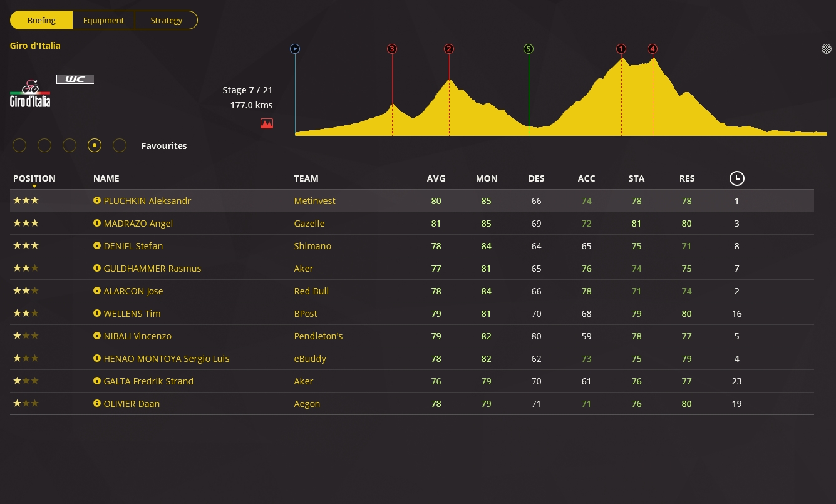Open team Aegon

click(x=307, y=404)
